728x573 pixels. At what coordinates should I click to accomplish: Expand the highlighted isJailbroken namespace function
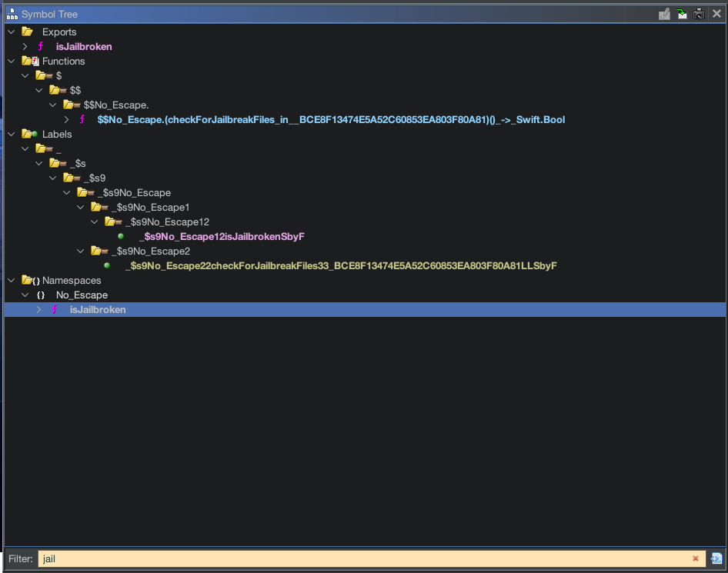(x=38, y=310)
